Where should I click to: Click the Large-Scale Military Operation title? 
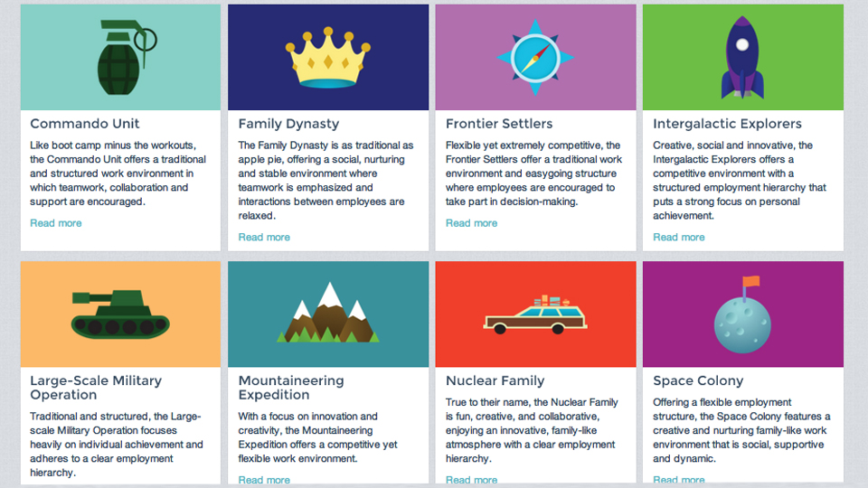point(96,388)
